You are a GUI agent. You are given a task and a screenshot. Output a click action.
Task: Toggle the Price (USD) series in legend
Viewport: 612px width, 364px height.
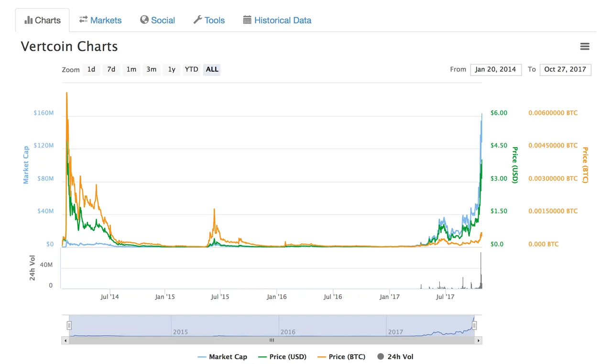coord(282,357)
